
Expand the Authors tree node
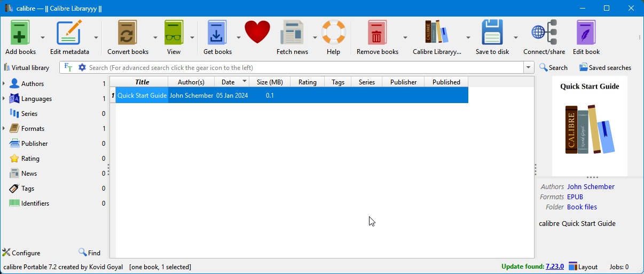[x=4, y=84]
